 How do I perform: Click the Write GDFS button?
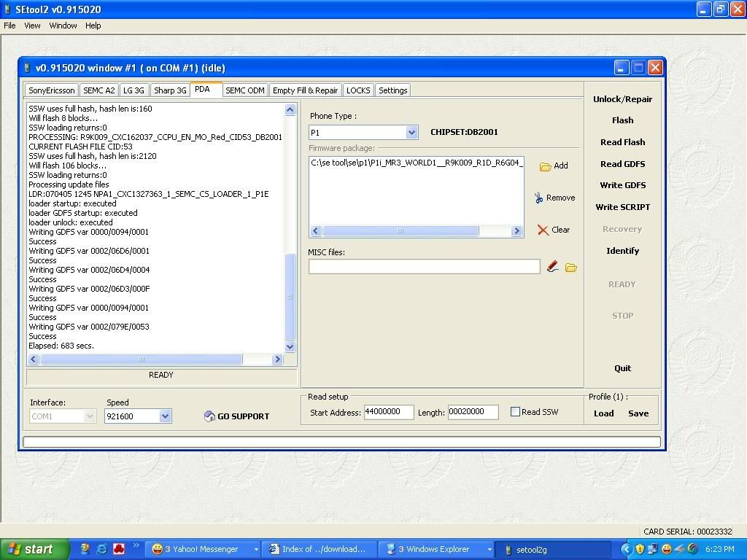[x=623, y=185]
